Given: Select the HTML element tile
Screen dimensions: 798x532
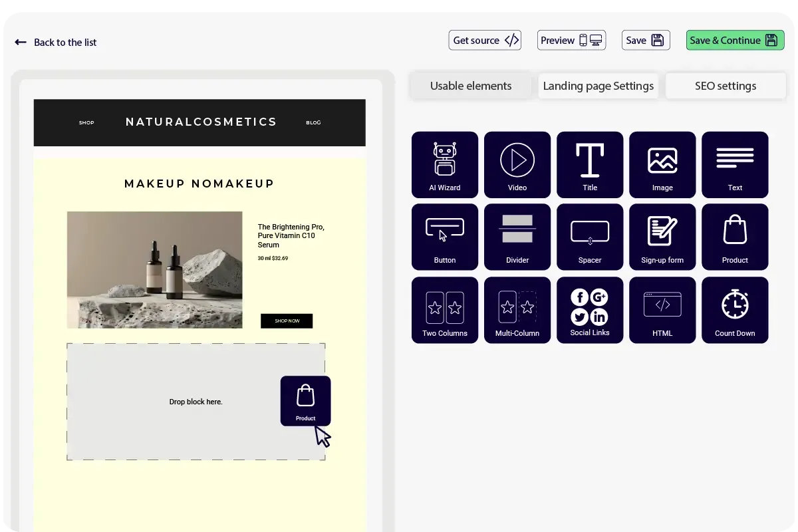Looking at the screenshot, I should point(662,310).
